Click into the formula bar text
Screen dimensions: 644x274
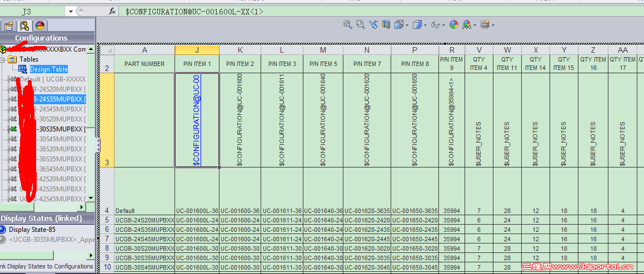point(194,12)
